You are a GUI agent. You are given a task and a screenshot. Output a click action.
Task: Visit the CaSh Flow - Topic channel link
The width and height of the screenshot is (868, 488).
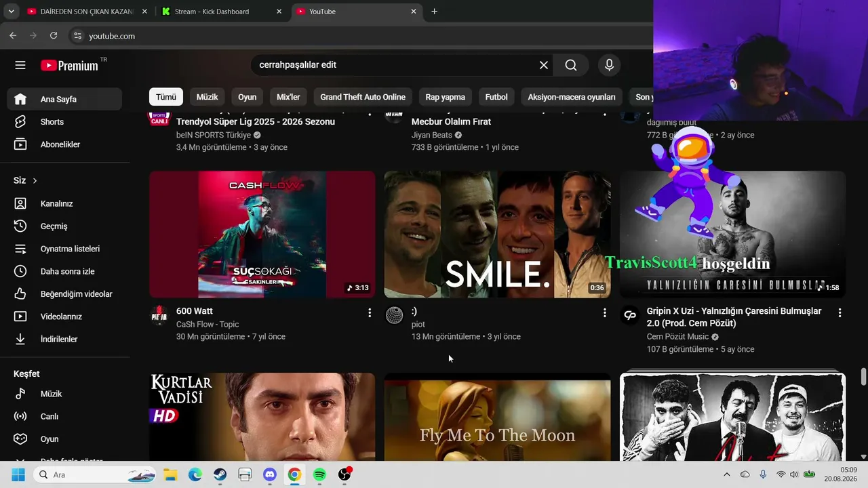coord(208,324)
